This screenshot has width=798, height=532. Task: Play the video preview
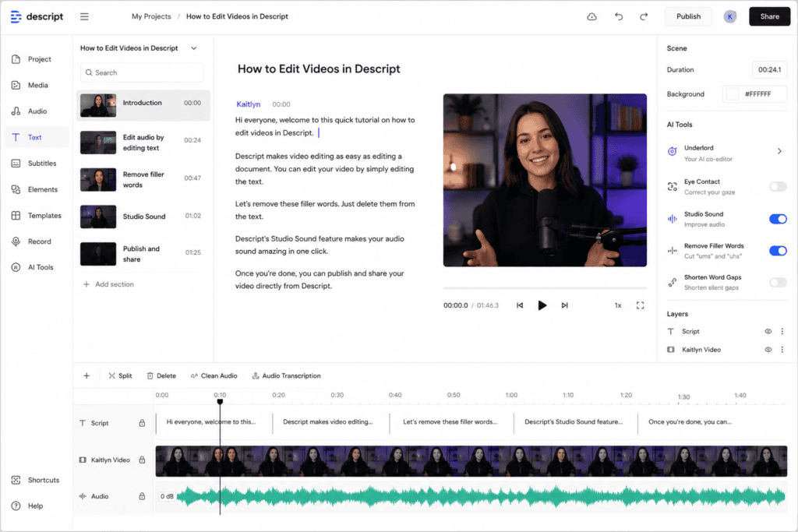click(x=542, y=305)
